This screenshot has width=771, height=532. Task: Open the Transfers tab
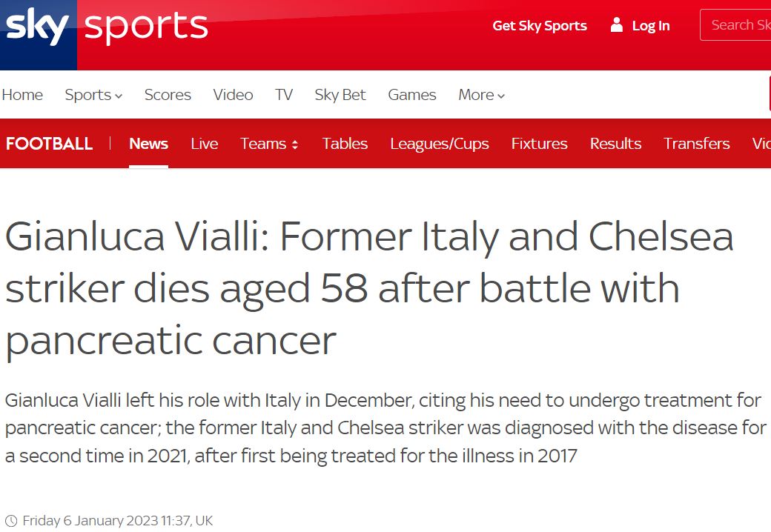697,144
